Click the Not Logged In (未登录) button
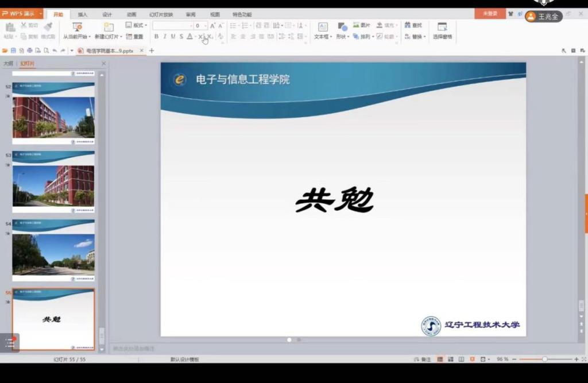The width and height of the screenshot is (588, 383). 490,14
